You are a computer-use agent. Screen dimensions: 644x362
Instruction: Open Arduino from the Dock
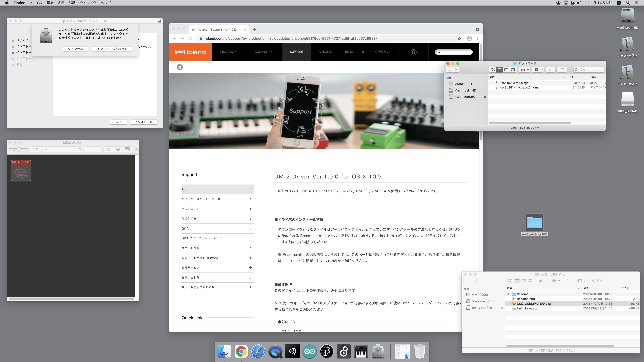click(x=310, y=352)
